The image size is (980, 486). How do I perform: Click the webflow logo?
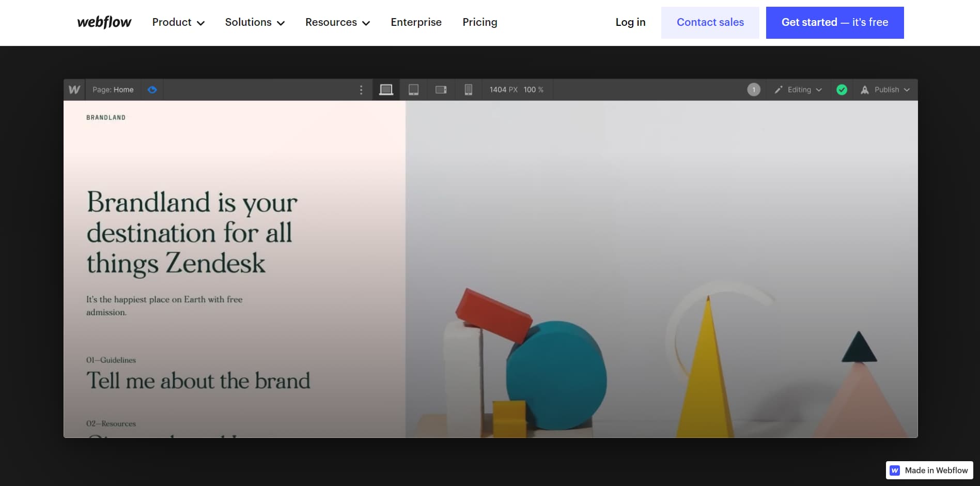coord(104,22)
